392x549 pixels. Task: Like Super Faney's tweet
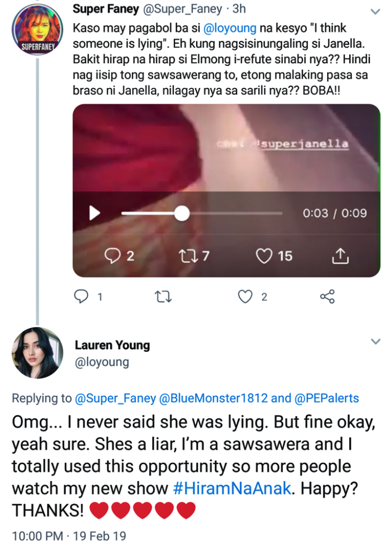pos(245,296)
